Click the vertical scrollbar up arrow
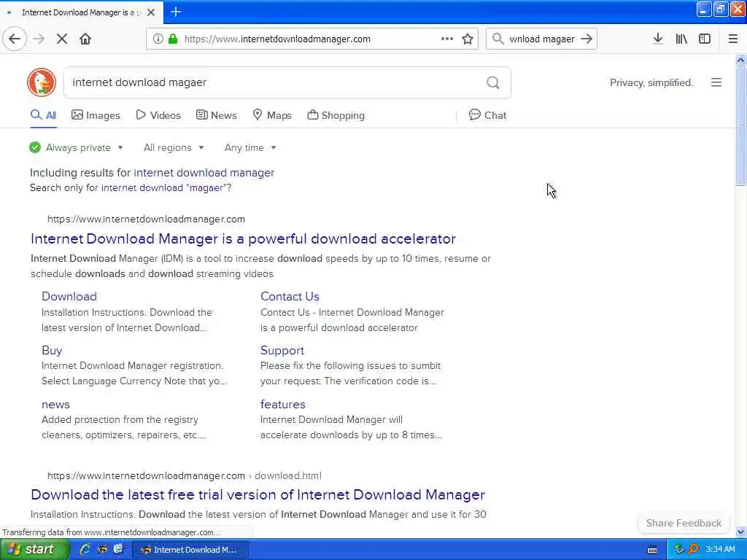Viewport: 747px width, 560px height. [x=740, y=60]
